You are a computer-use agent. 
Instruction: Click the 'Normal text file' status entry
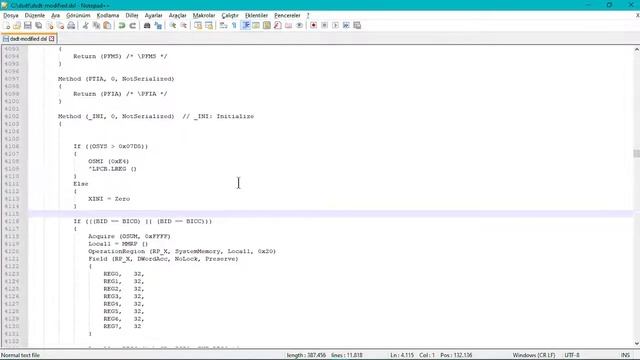pos(20,355)
